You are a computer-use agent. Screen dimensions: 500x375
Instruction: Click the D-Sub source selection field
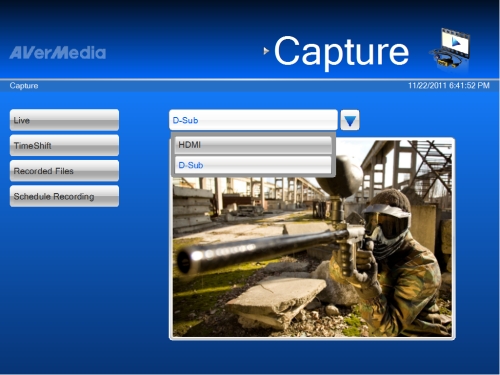click(x=253, y=120)
